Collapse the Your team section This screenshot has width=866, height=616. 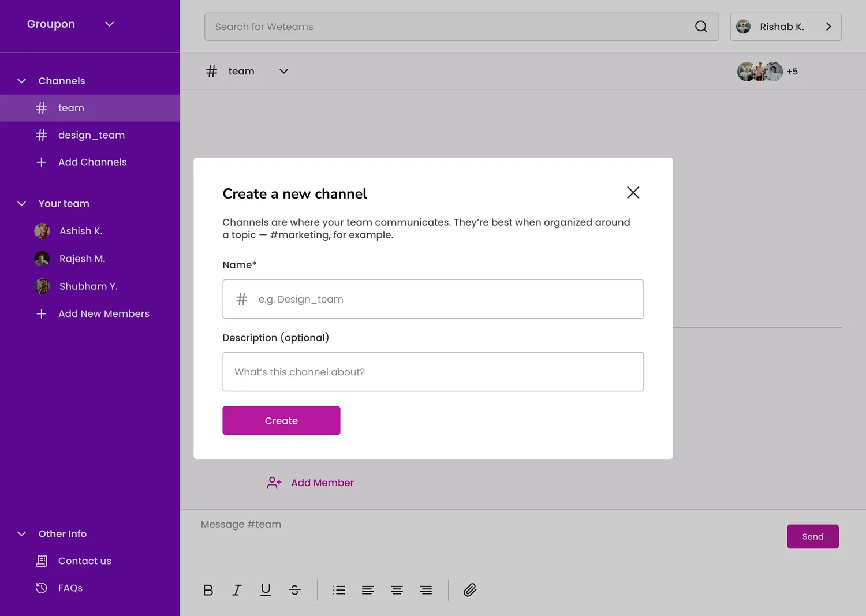[x=22, y=204]
